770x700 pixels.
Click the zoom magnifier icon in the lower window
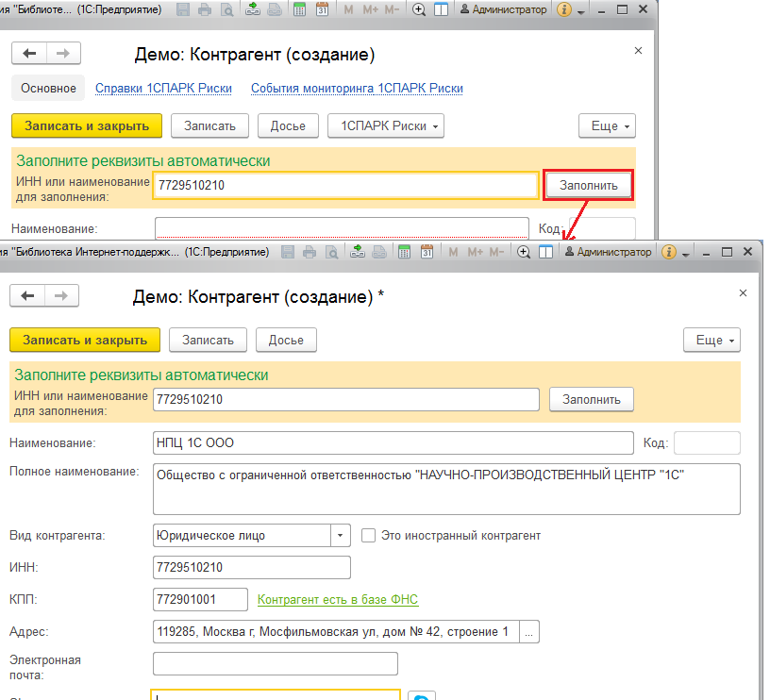tap(524, 252)
